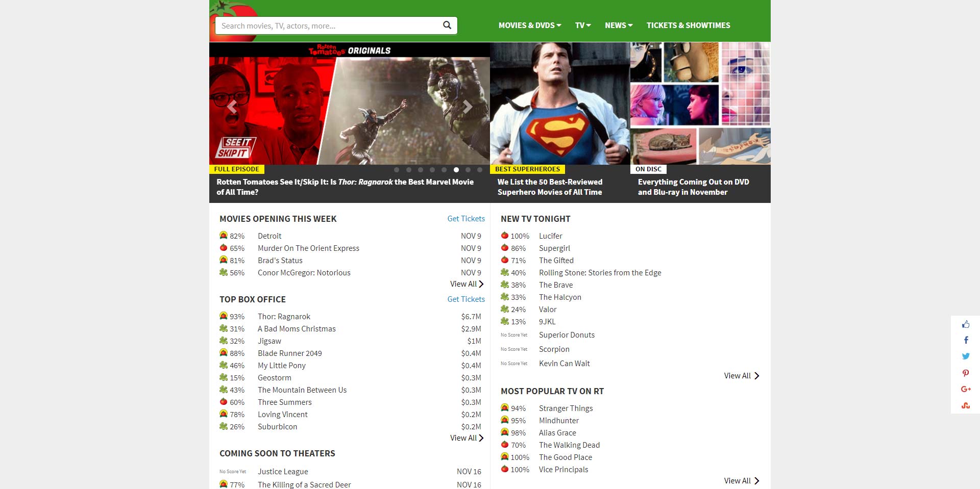980x489 pixels.
Task: Click the search magnifying glass icon
Action: click(447, 25)
